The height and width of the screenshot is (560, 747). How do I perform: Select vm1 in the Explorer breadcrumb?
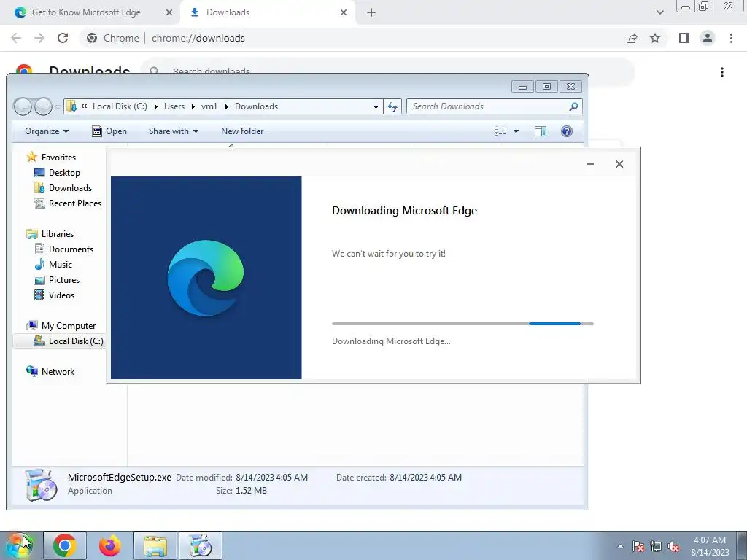pos(209,106)
